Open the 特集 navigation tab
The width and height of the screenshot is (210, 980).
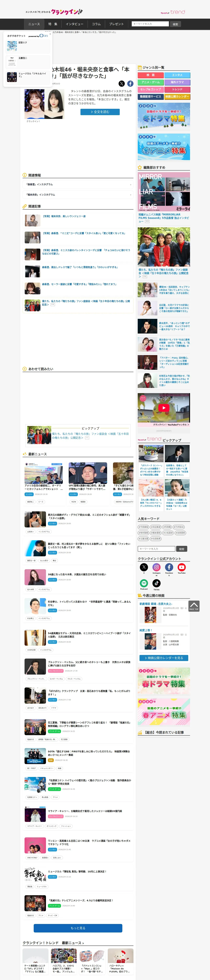pyautogui.click(x=53, y=24)
